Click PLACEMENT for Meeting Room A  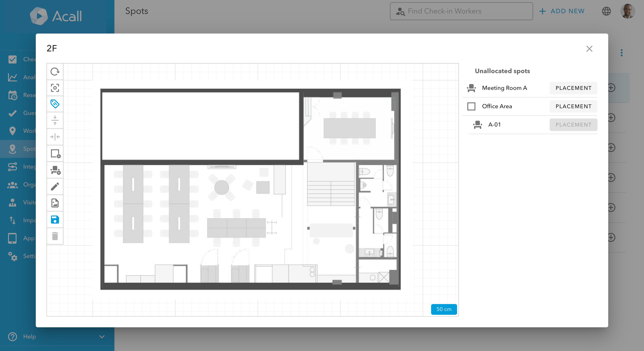pos(573,88)
